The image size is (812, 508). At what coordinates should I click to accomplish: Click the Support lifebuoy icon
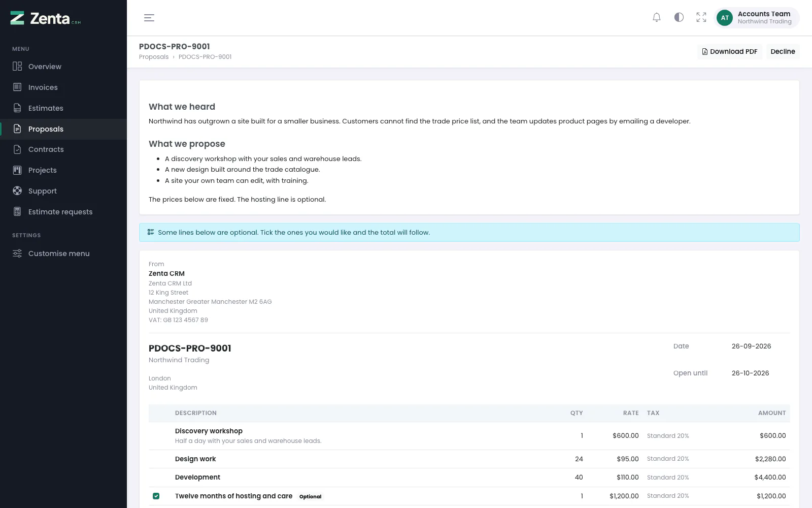coord(17,191)
